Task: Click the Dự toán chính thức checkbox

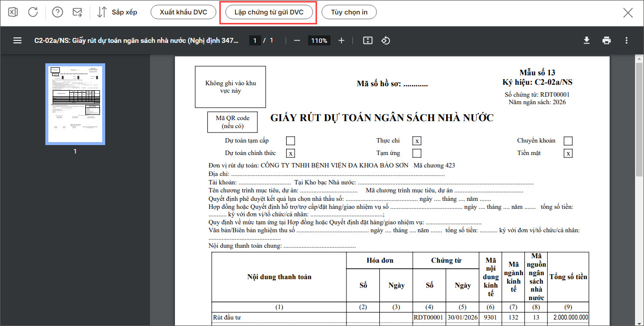Action: tap(291, 153)
